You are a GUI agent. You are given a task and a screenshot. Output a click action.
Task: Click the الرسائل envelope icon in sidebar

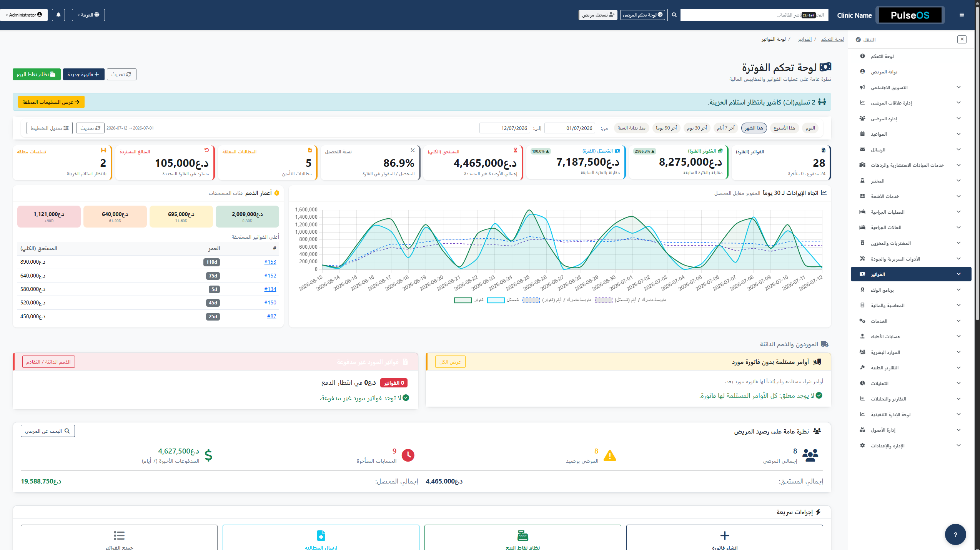point(862,150)
